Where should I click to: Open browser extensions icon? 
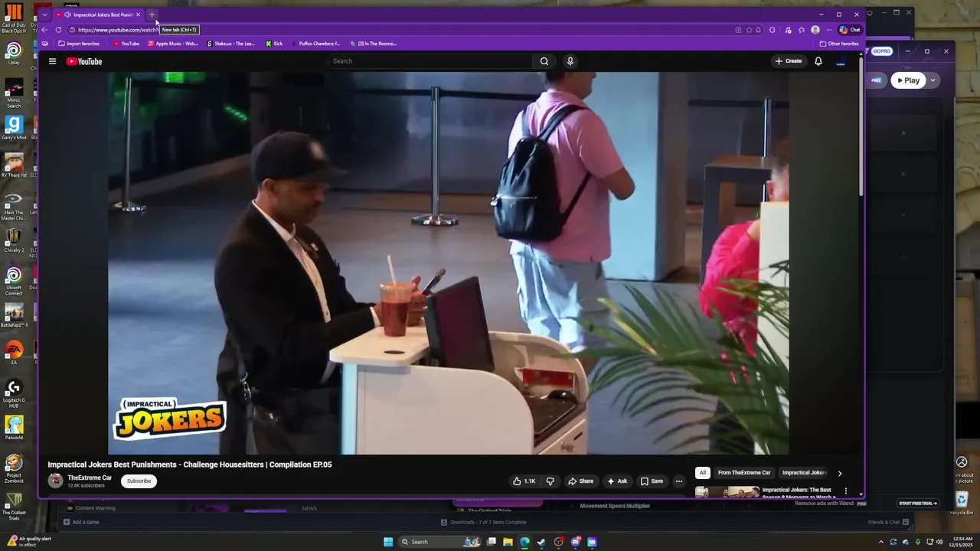coord(773,30)
